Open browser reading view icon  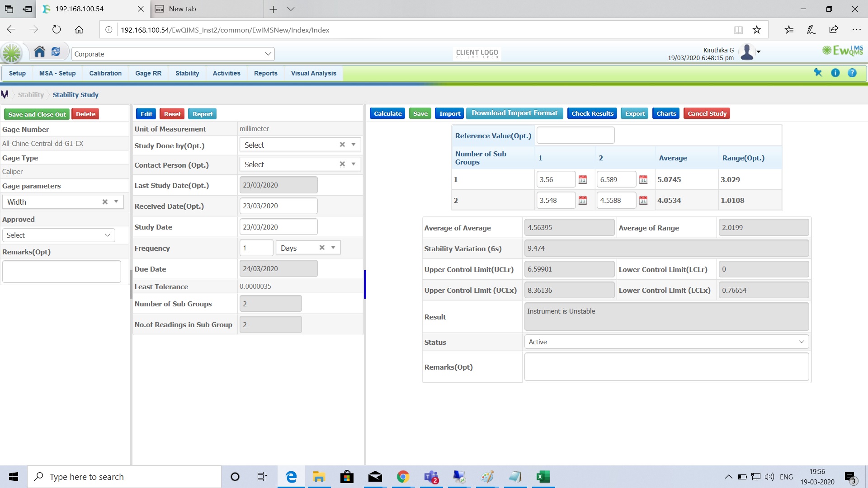pyautogui.click(x=738, y=30)
